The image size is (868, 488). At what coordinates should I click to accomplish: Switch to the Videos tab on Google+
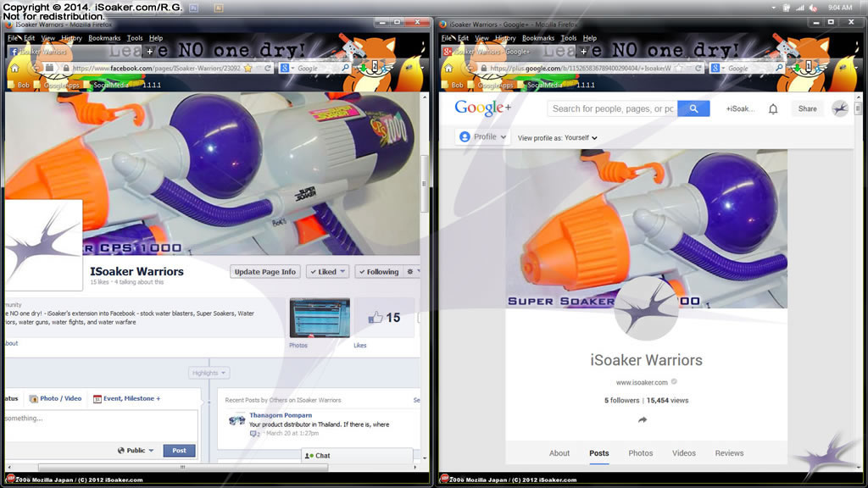coord(684,453)
